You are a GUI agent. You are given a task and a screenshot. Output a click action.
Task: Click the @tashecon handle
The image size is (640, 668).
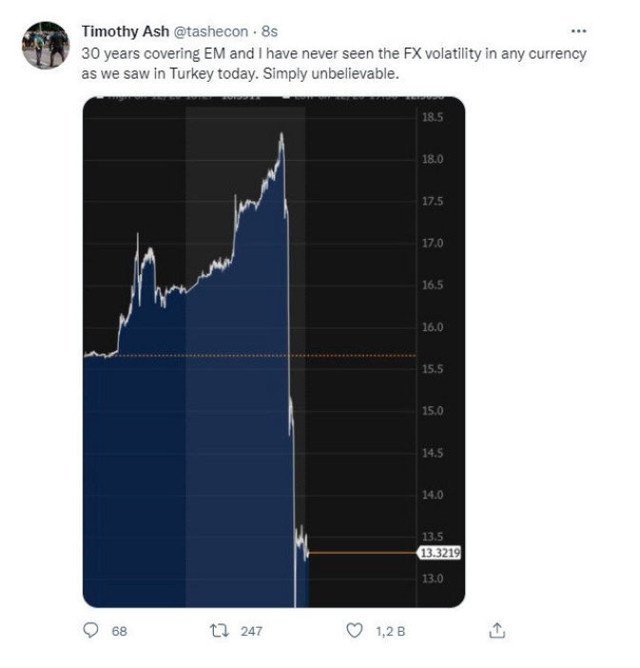click(211, 31)
